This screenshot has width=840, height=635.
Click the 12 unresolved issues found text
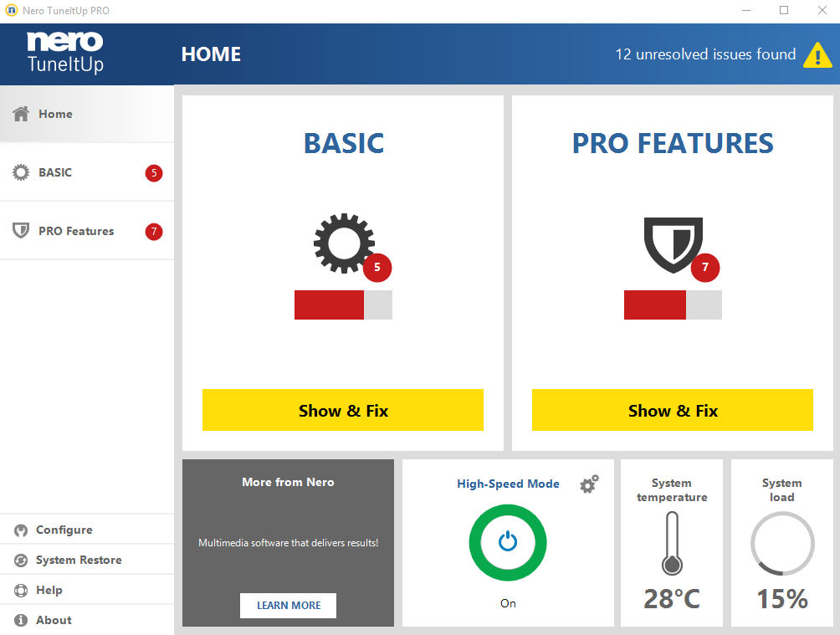tap(705, 54)
